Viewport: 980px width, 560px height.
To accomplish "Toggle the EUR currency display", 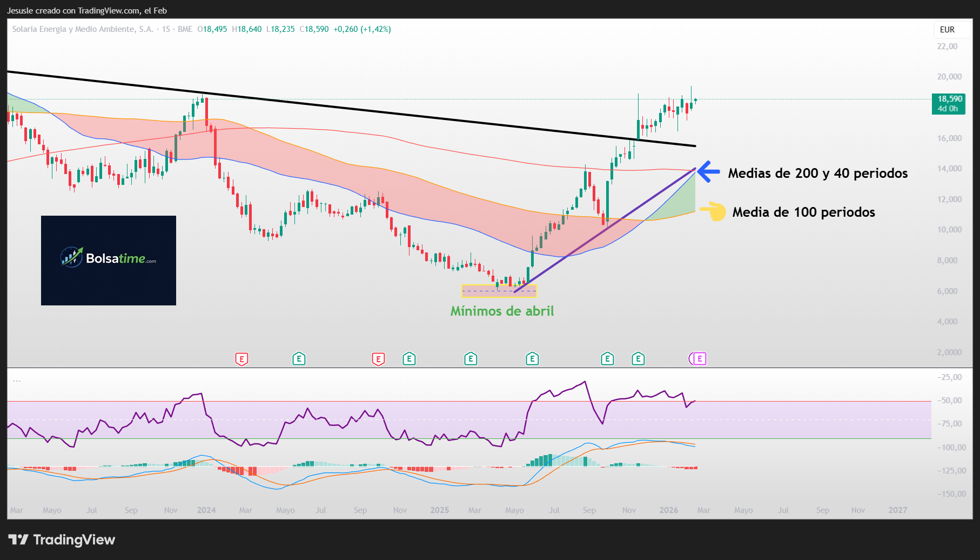I will pos(947,30).
